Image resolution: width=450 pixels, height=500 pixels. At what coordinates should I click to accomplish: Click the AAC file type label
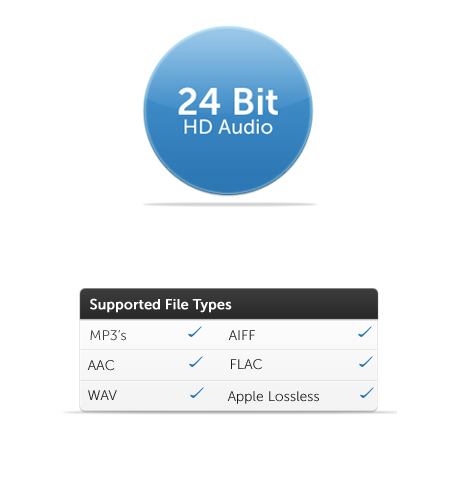coord(101,365)
